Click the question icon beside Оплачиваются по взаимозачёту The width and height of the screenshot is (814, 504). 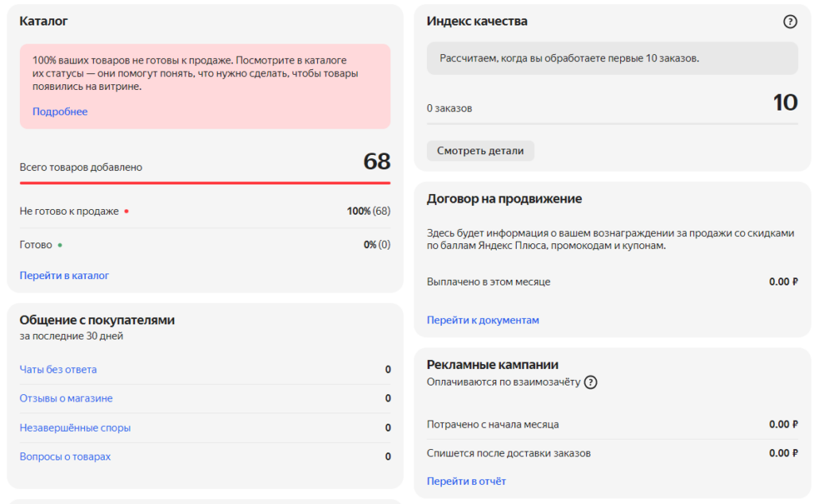tap(591, 382)
